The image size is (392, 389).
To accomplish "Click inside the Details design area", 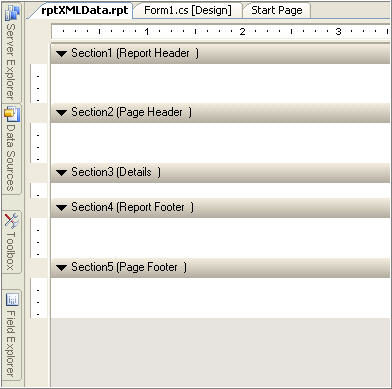I will click(x=220, y=190).
